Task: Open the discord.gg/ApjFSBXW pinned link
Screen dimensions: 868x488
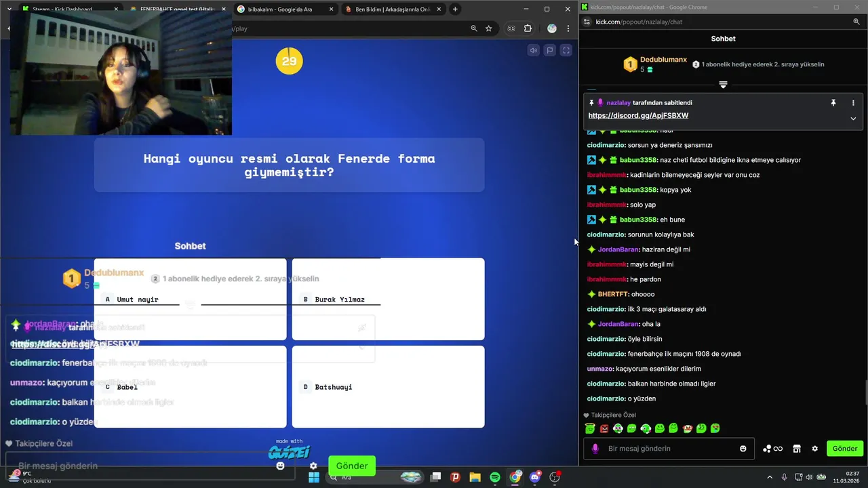Action: click(638, 115)
